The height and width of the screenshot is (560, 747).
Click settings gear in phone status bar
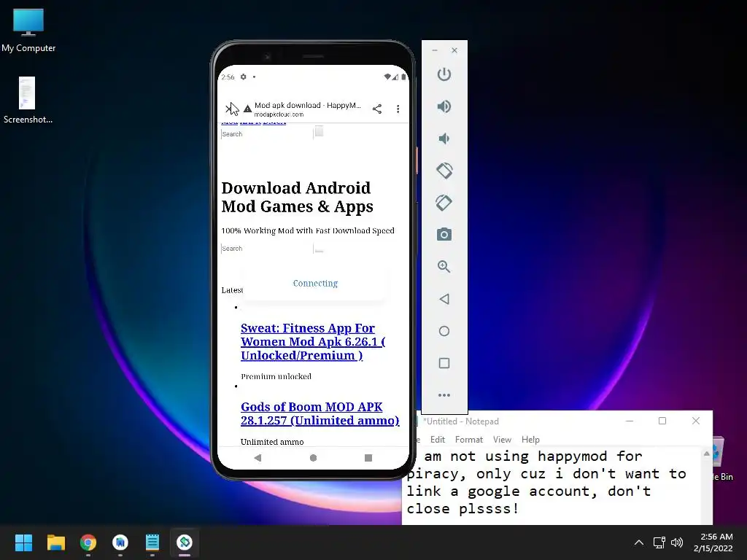point(244,77)
